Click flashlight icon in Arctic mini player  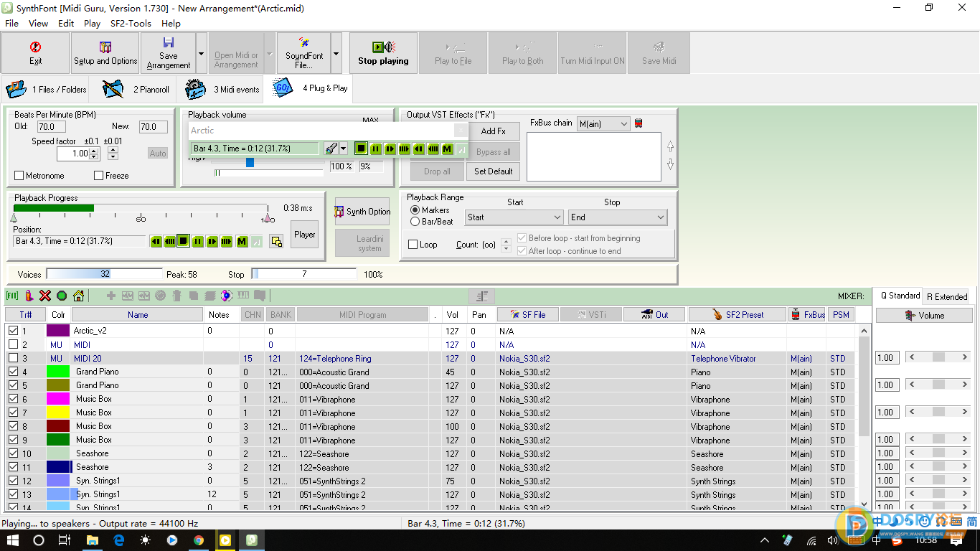coord(330,149)
